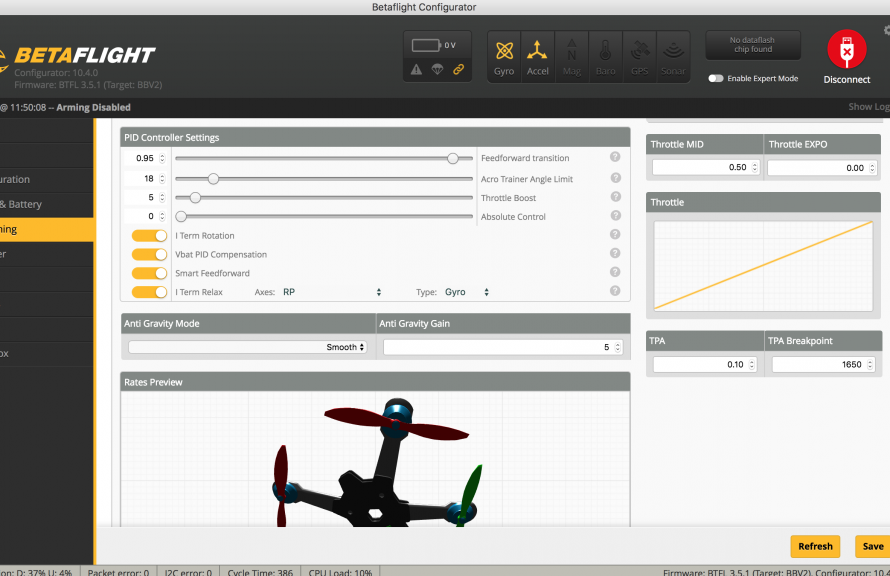This screenshot has height=576, width=890.
Task: Open help for Feedforward transition
Action: (615, 157)
